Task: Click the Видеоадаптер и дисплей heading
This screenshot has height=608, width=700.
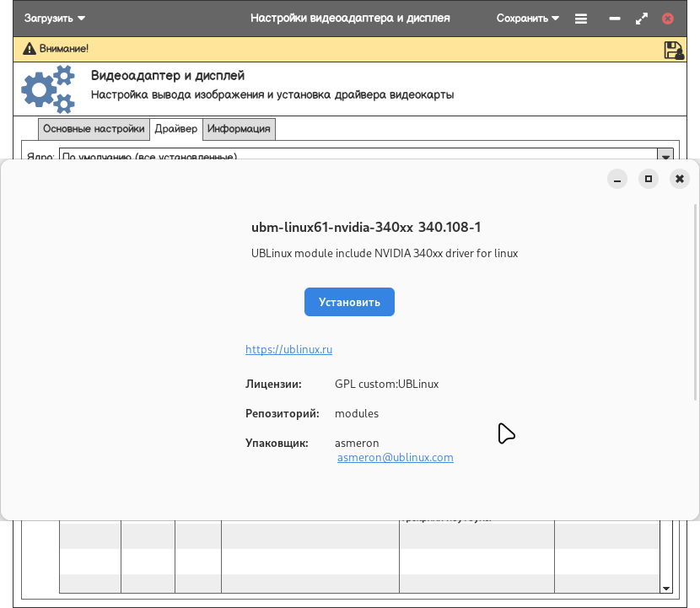Action: tap(168, 75)
